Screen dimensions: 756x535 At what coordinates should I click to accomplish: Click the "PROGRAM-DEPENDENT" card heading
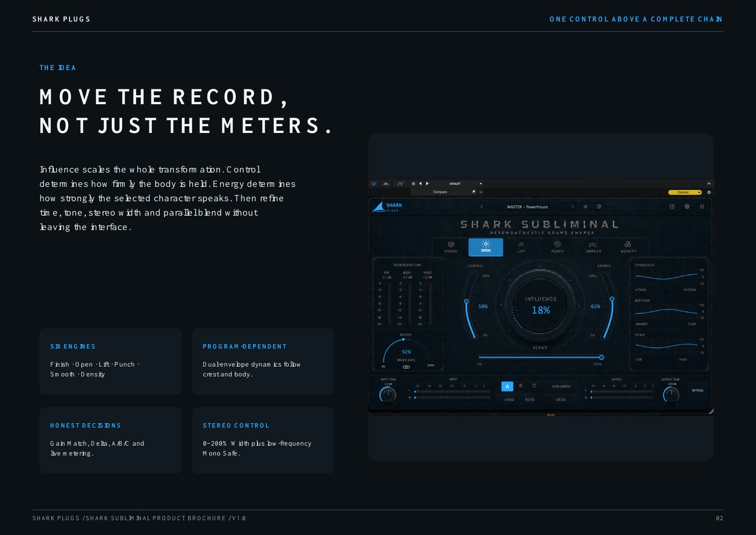(245, 346)
